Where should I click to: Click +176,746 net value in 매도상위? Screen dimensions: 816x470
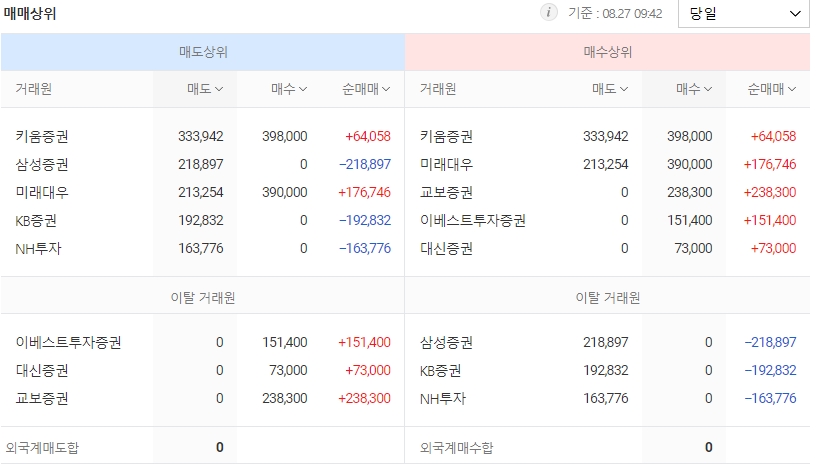tap(364, 193)
